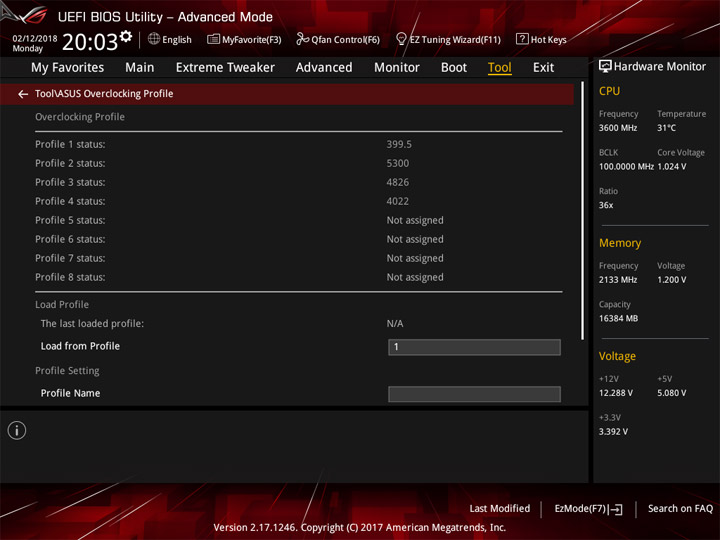This screenshot has width=720, height=540.
Task: Click the 4826 profile value
Action: pos(398,182)
